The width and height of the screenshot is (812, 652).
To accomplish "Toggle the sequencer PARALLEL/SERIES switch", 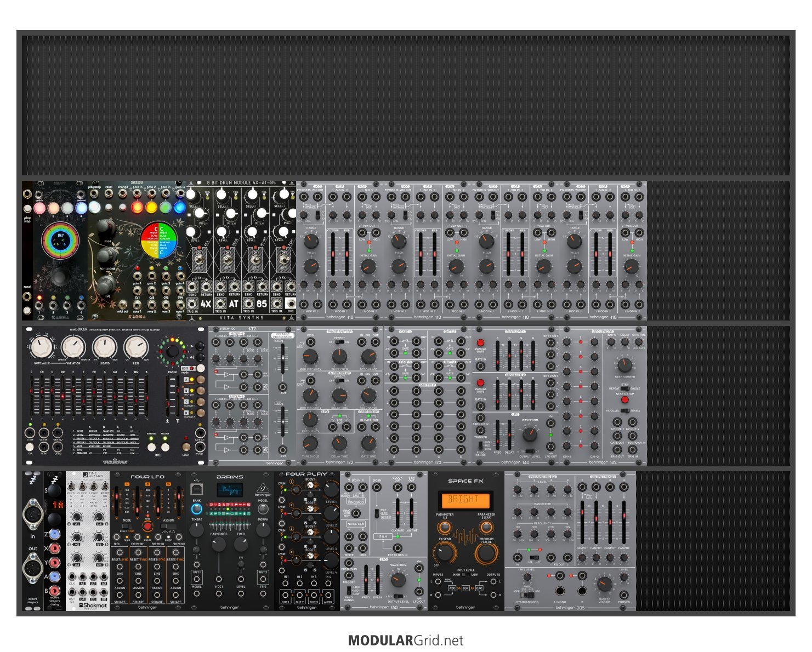I will tap(624, 410).
